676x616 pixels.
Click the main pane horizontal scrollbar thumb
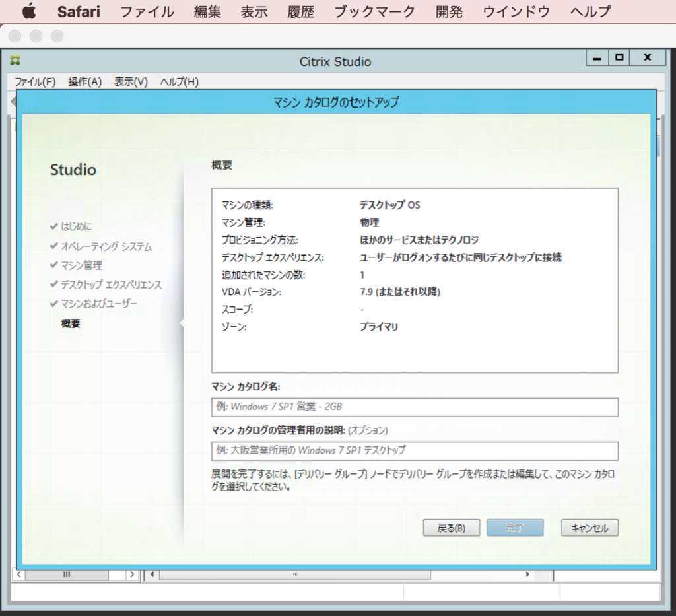pos(295,574)
